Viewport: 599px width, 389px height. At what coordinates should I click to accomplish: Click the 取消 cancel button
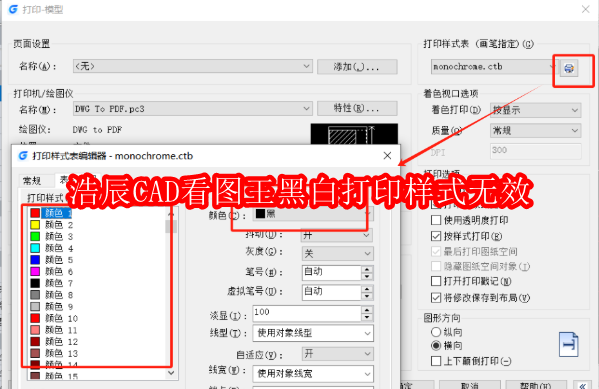[x=469, y=385]
